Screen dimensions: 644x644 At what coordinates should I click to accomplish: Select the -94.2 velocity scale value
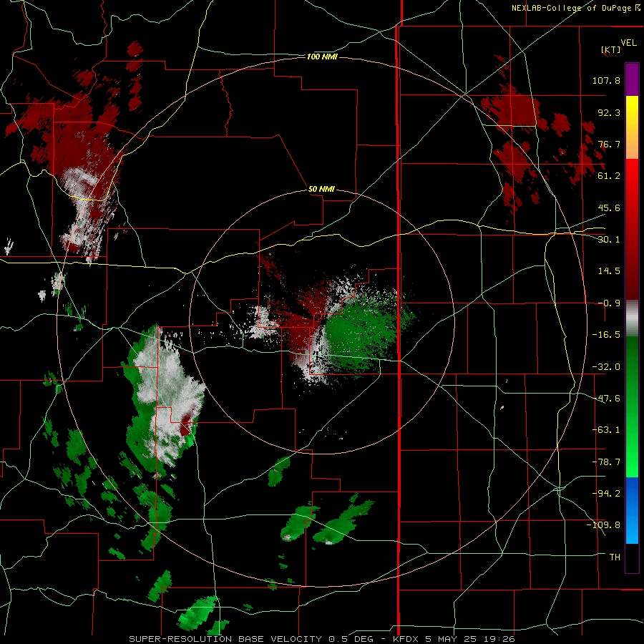coord(606,493)
